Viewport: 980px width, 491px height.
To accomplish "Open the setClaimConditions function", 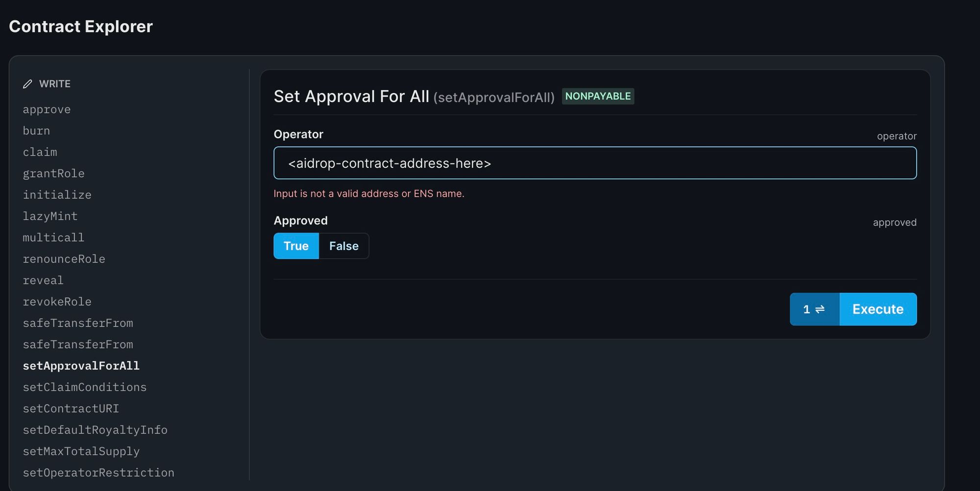I will [x=85, y=387].
